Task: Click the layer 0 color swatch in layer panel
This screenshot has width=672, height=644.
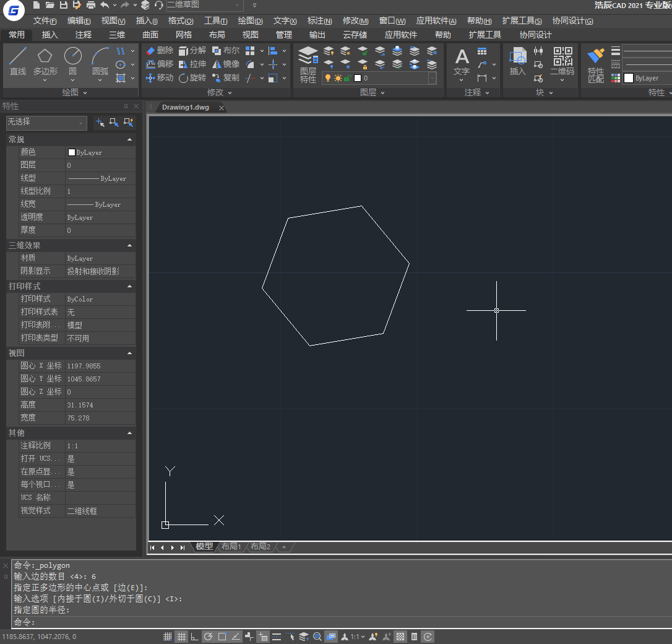Action: pyautogui.click(x=358, y=78)
